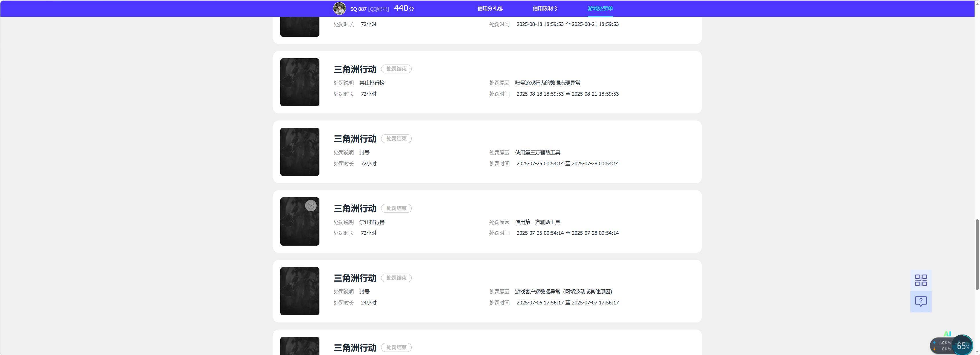Switch to 信用限制令 tab
This screenshot has width=980, height=355.
coord(545,8)
